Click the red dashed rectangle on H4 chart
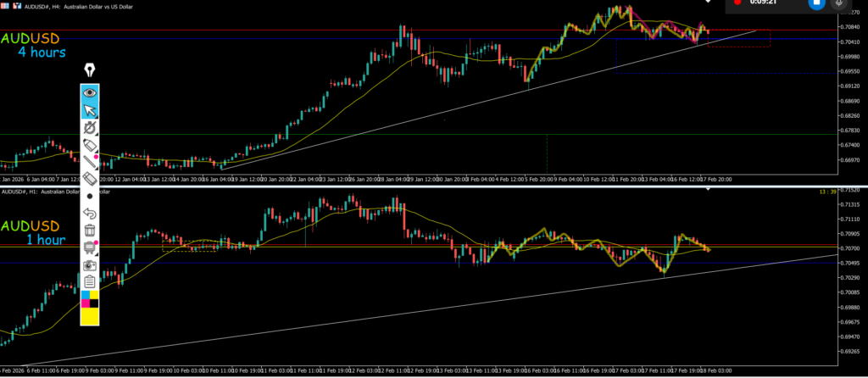The width and height of the screenshot is (868, 378). coord(739,38)
